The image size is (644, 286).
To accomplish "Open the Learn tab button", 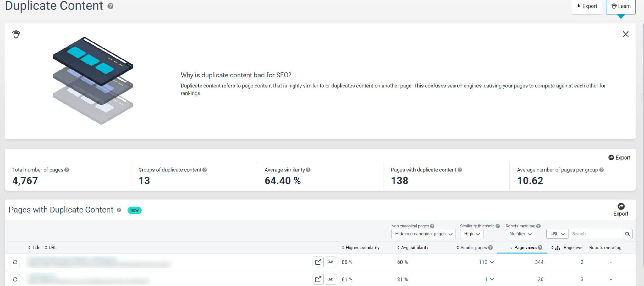I will point(620,6).
